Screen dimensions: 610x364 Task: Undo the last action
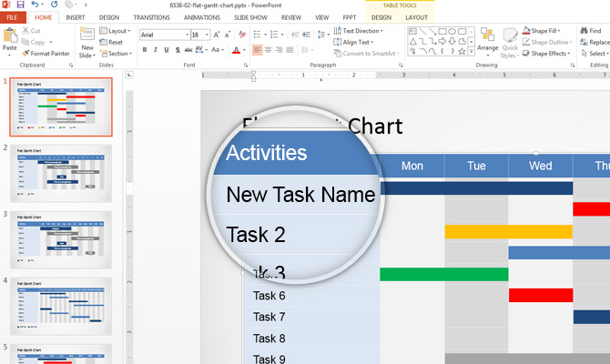click(35, 5)
